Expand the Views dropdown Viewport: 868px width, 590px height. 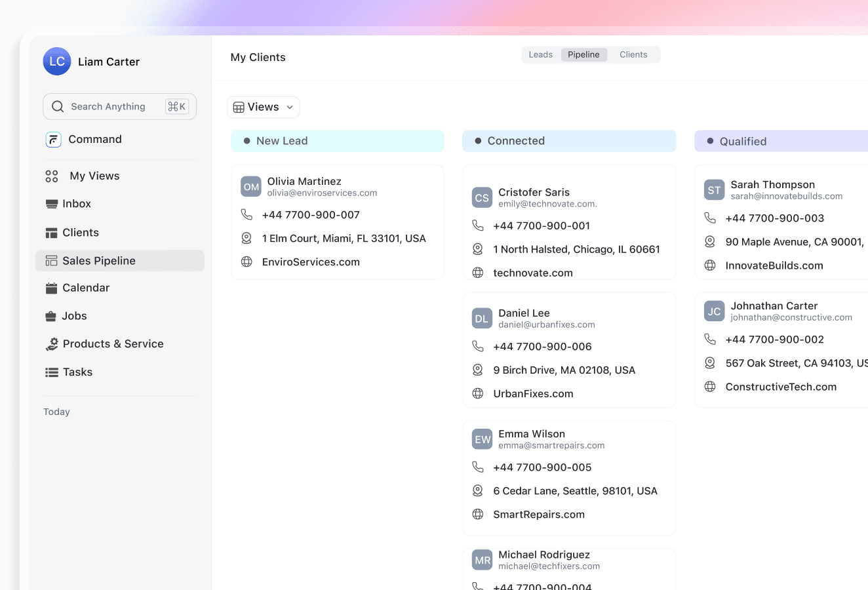point(264,108)
